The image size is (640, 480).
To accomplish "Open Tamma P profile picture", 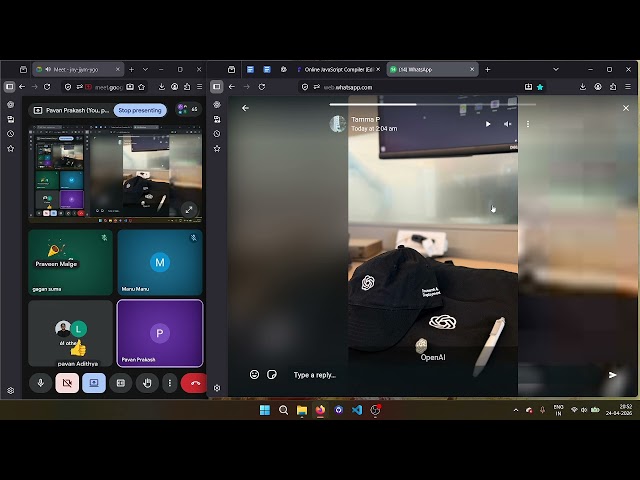I will (x=338, y=123).
